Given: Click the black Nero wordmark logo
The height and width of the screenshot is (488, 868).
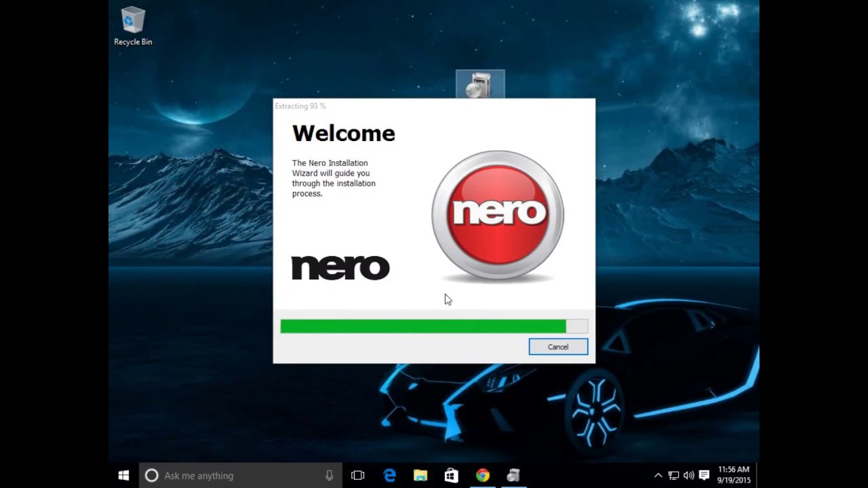Looking at the screenshot, I should [340, 267].
